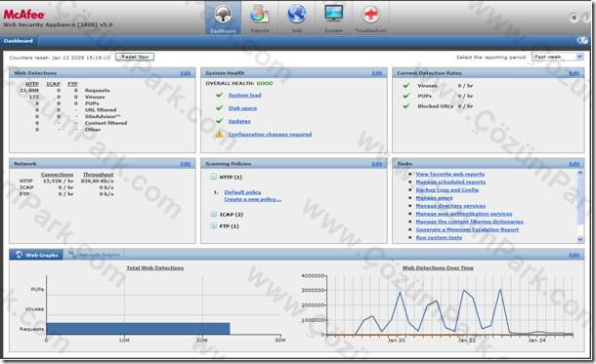Click green check icon beside PUPs rate
The image size is (596, 364).
pos(406,96)
